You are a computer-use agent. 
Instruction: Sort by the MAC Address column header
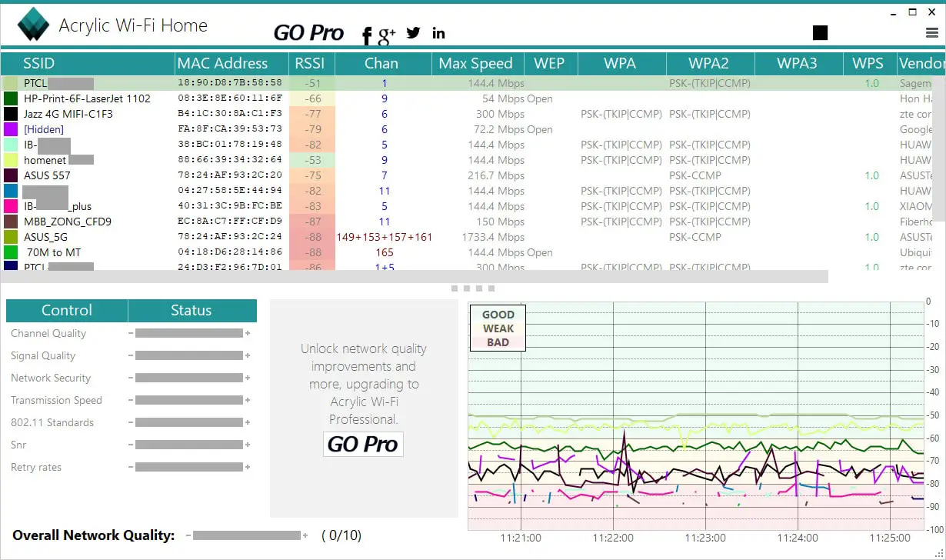(x=232, y=63)
